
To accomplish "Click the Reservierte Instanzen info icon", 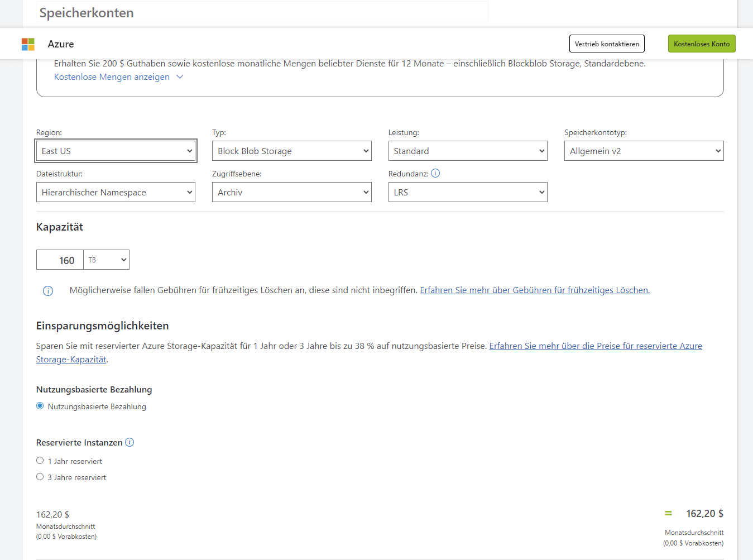I will 130,442.
